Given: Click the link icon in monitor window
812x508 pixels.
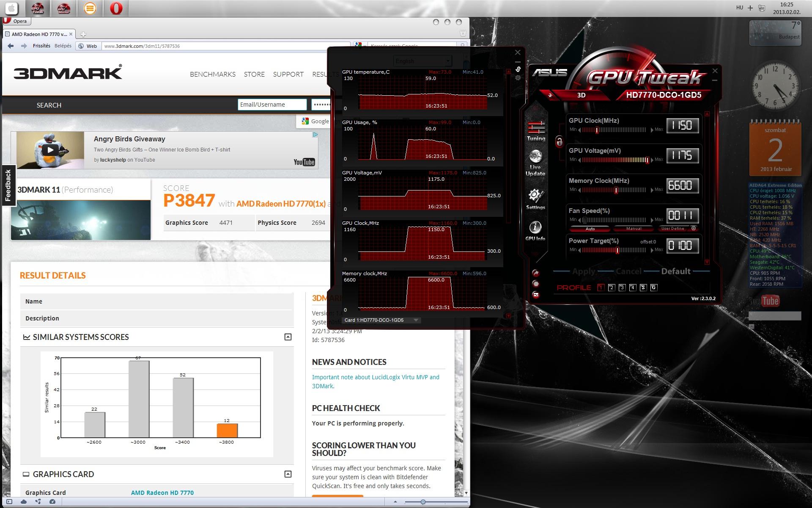Looking at the screenshot, I should point(518,69).
